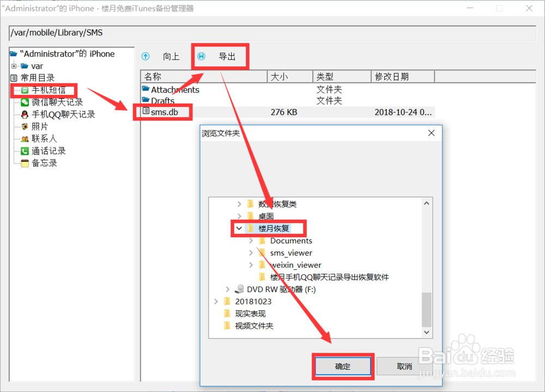The image size is (545, 392).
Task: Select the QQ penguin icon
Action: [x=25, y=114]
